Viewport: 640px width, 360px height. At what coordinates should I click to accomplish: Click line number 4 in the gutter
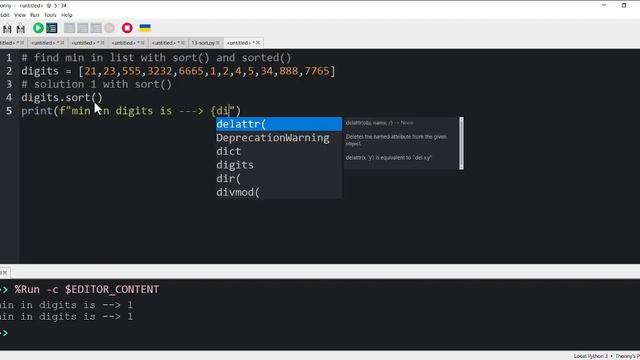[9, 98]
